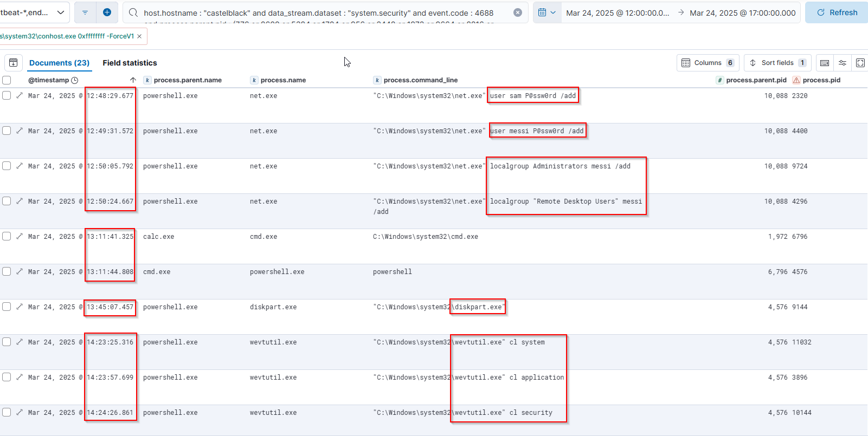Click the icon left of Documents tab
This screenshot has height=436, width=868.
[14, 63]
